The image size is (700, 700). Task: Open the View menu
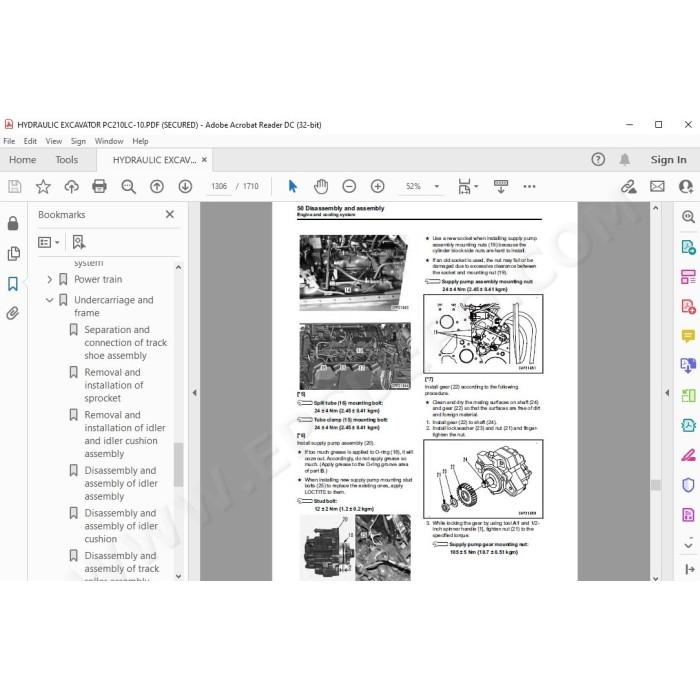tap(54, 141)
